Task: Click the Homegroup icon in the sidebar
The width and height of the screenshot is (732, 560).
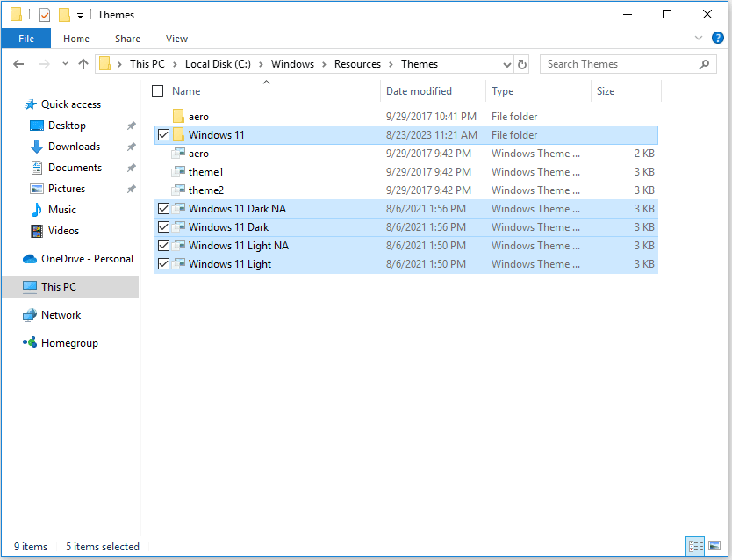Action: click(x=30, y=343)
